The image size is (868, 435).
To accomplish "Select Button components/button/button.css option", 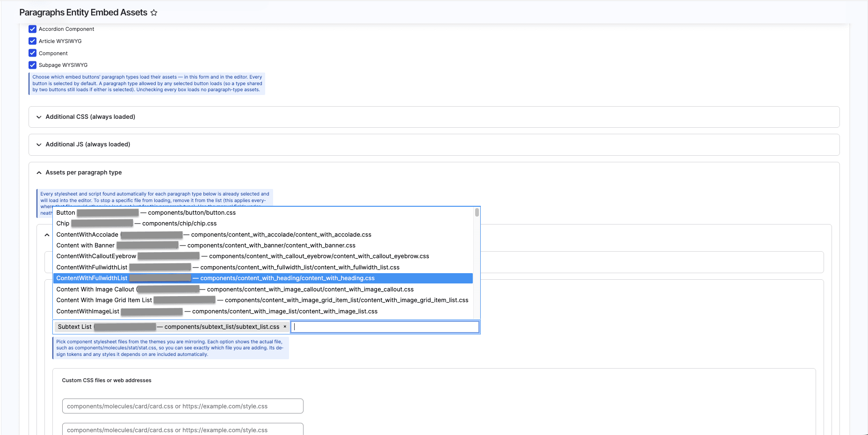I will 263,213.
